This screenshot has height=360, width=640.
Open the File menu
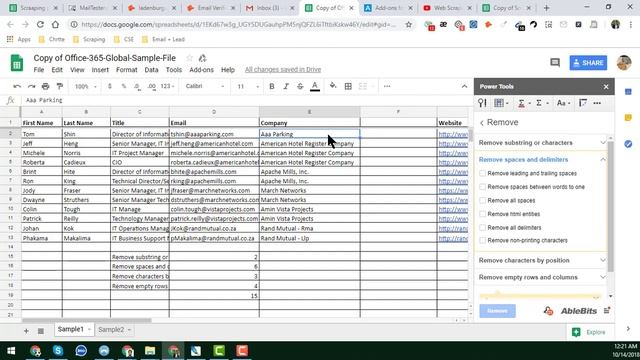point(39,70)
